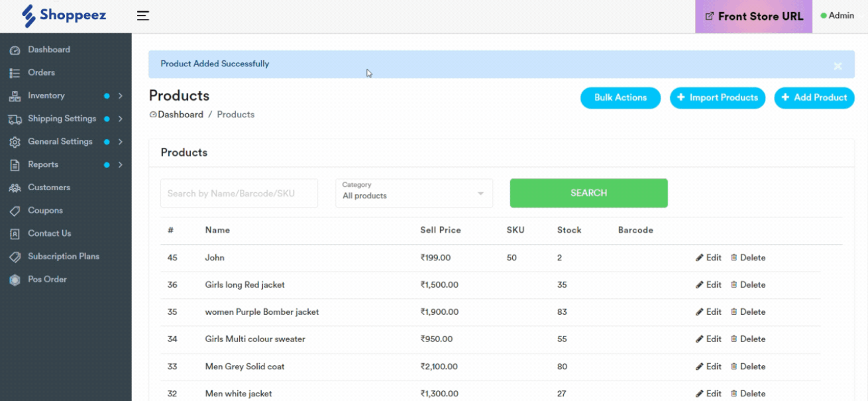868x401 pixels.
Task: Click the Coupons tag icon
Action: coord(15,211)
